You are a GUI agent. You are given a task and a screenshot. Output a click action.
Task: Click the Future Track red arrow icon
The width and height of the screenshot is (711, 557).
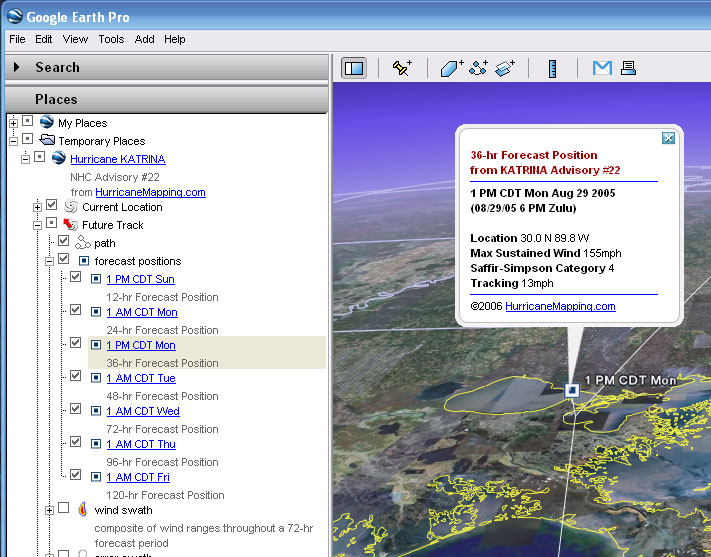pyautogui.click(x=70, y=224)
